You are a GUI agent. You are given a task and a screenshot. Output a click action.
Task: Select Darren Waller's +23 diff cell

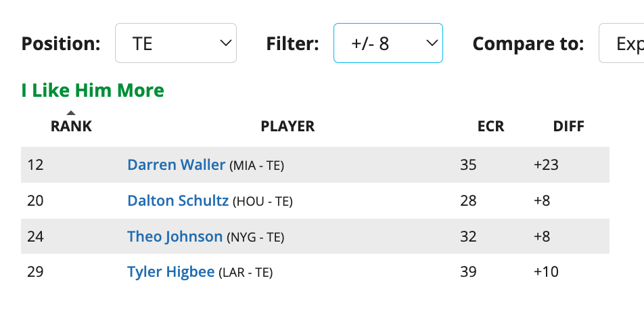click(x=546, y=164)
